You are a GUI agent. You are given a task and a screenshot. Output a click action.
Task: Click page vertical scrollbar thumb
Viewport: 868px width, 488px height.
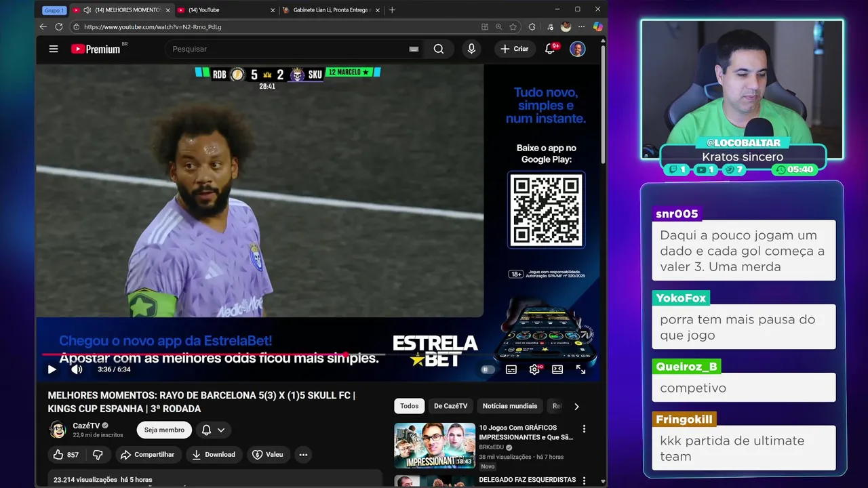pos(603,104)
